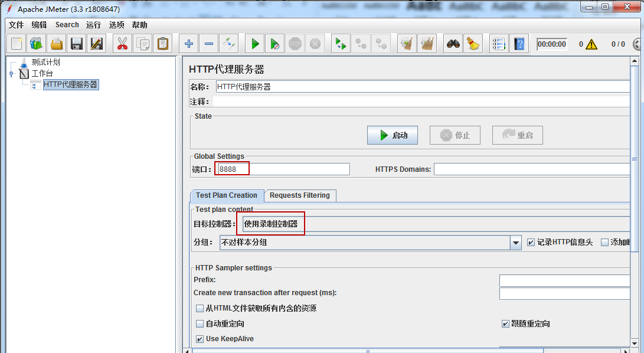644x353 pixels.
Task: Switch to Test Plan Creation tab
Action: pyautogui.click(x=227, y=195)
